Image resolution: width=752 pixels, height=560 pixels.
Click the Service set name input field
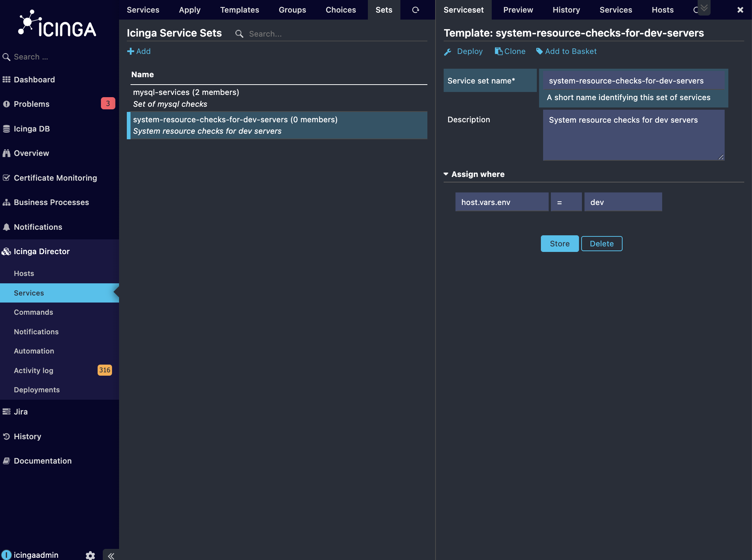click(634, 81)
